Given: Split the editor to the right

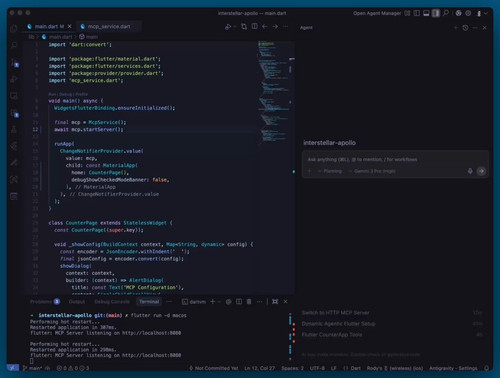Looking at the screenshot, I should click(255, 26).
